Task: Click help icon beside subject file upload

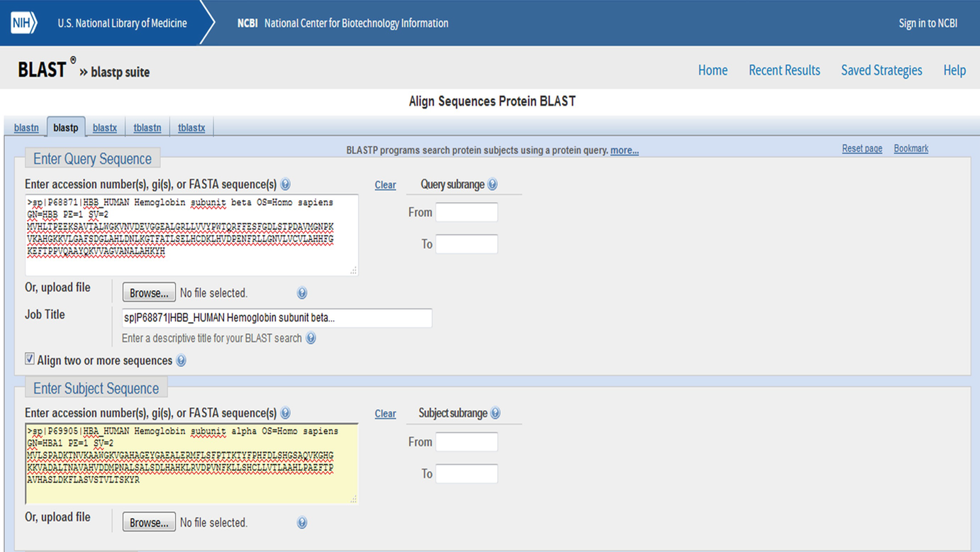Action: [302, 523]
